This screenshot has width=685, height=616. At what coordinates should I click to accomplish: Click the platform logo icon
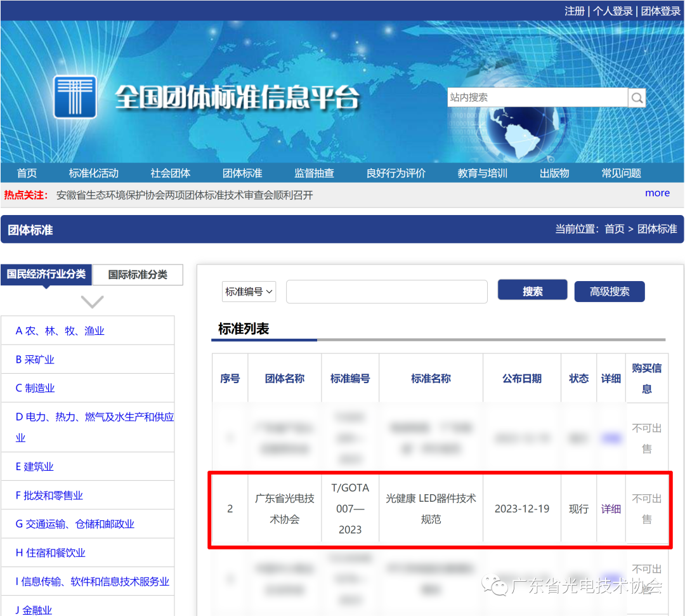point(75,97)
